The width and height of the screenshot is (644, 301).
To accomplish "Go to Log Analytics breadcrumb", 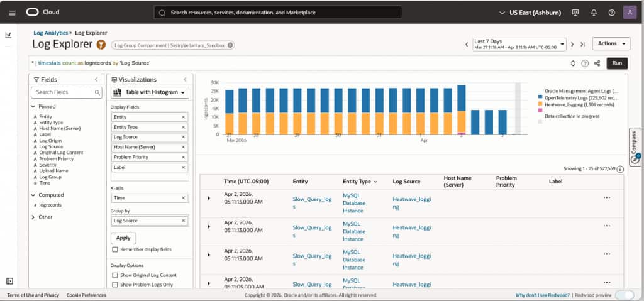I will 50,33.
